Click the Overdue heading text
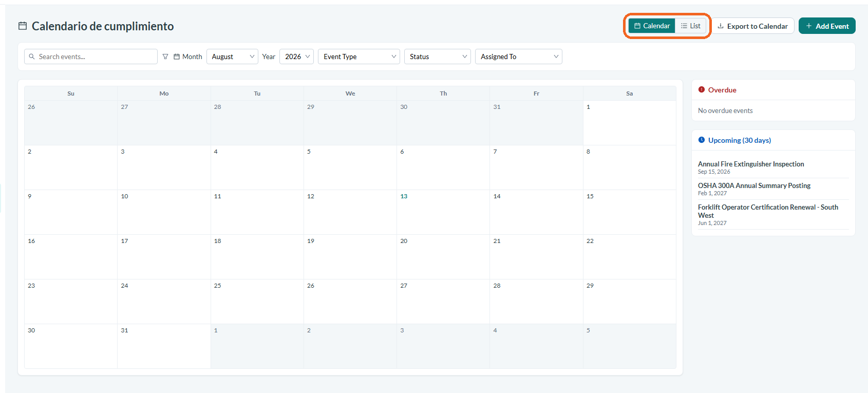868x393 pixels. pyautogui.click(x=722, y=90)
